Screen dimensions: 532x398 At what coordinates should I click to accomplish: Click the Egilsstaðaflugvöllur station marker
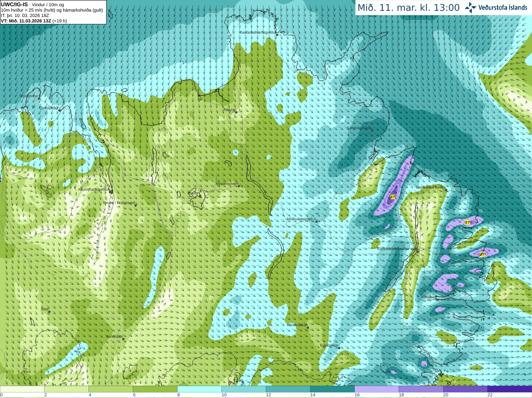pos(418,251)
